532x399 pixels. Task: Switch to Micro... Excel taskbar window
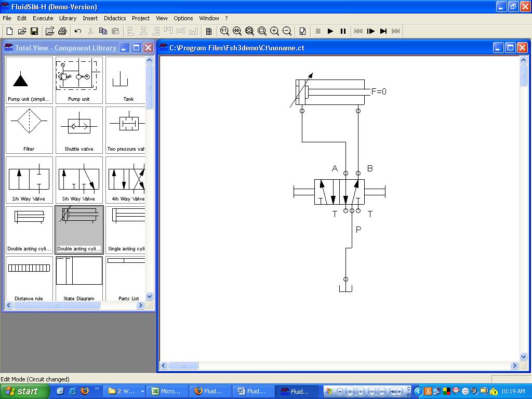coord(166,391)
